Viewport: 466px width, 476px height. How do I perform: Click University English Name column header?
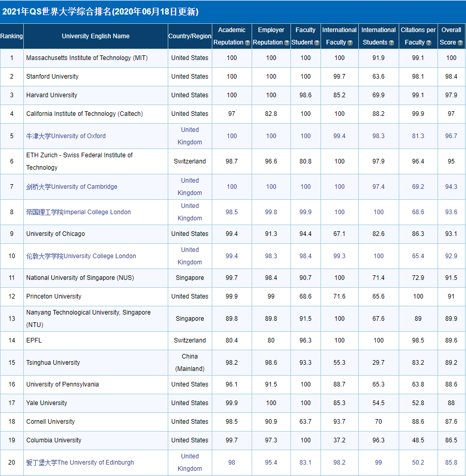(96, 36)
